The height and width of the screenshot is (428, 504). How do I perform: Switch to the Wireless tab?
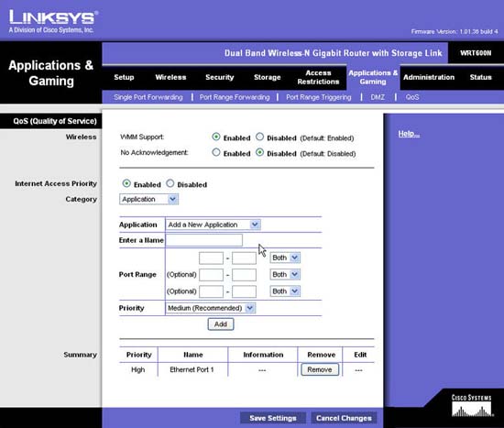pyautogui.click(x=170, y=77)
